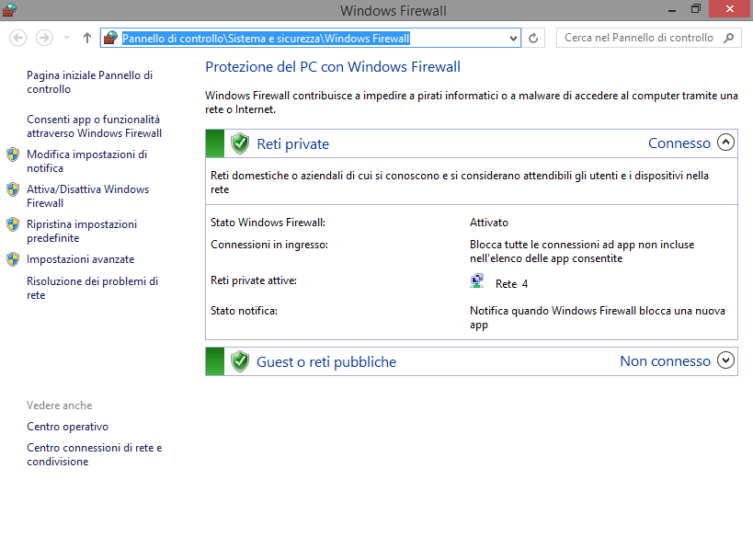Click the shield icon next to Attiva/Disattiva Windows Firewall
This screenshot has height=560, width=753.
[x=13, y=189]
